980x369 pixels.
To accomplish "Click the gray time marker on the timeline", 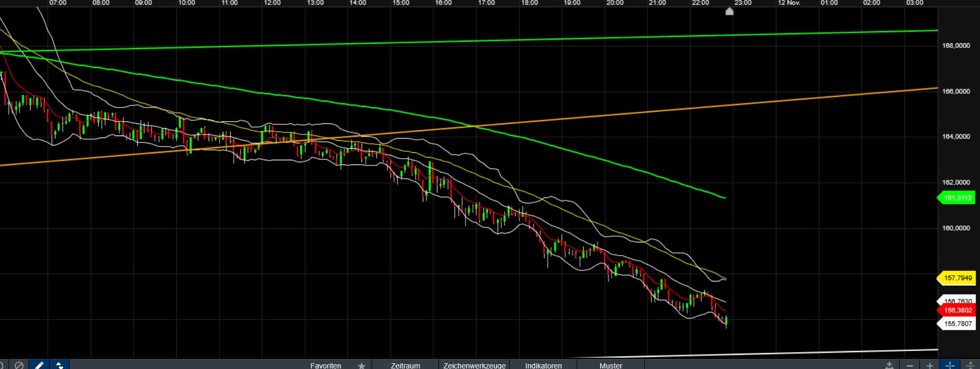I will pyautogui.click(x=729, y=11).
